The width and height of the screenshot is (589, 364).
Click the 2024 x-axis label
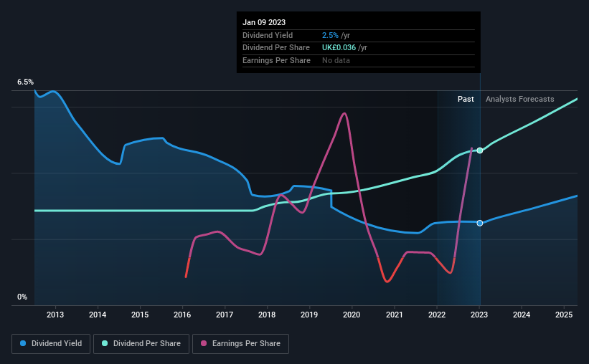click(x=522, y=315)
